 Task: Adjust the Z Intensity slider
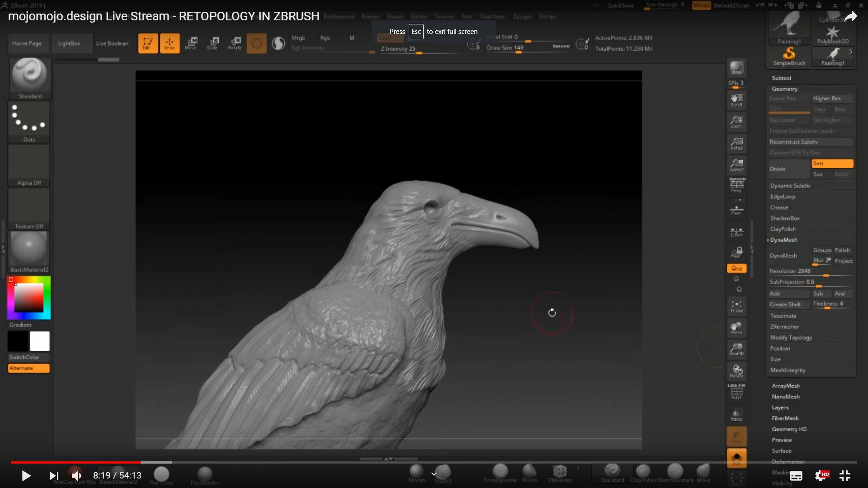(x=419, y=49)
